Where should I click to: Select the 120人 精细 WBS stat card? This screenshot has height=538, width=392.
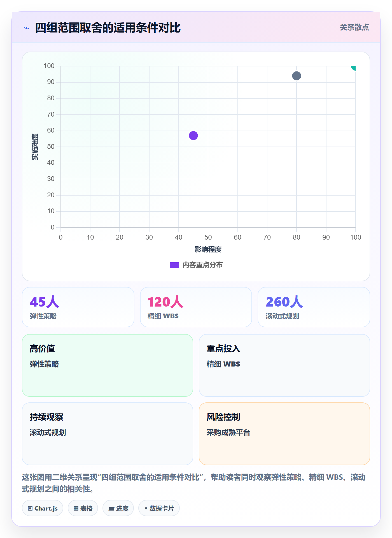[196, 307]
